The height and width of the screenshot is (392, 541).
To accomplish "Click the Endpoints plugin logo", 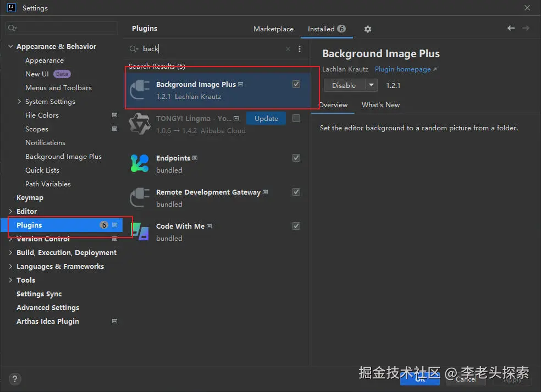I will point(140,163).
